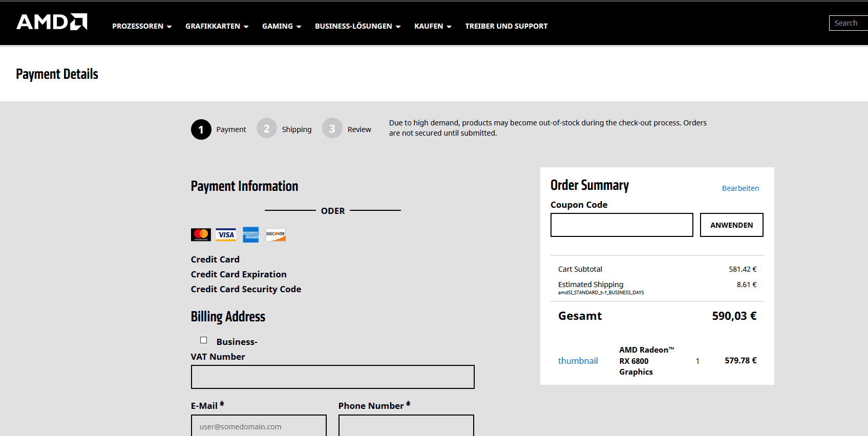This screenshot has width=868, height=436.
Task: Expand the Kaufen menu
Action: 433,26
